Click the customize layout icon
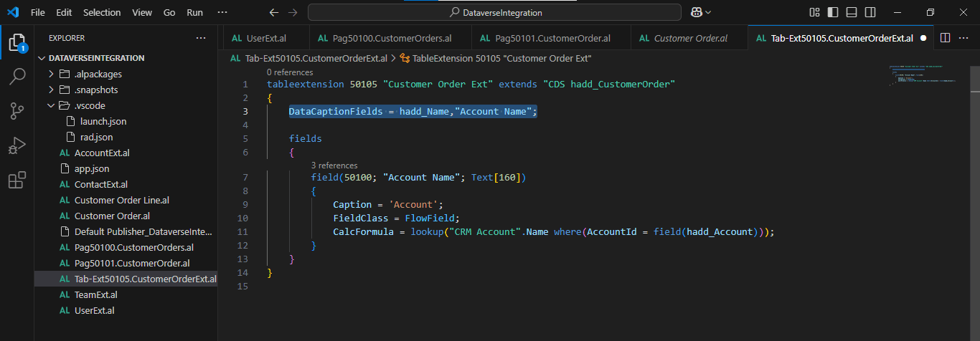Image resolution: width=980 pixels, height=341 pixels. point(814,12)
